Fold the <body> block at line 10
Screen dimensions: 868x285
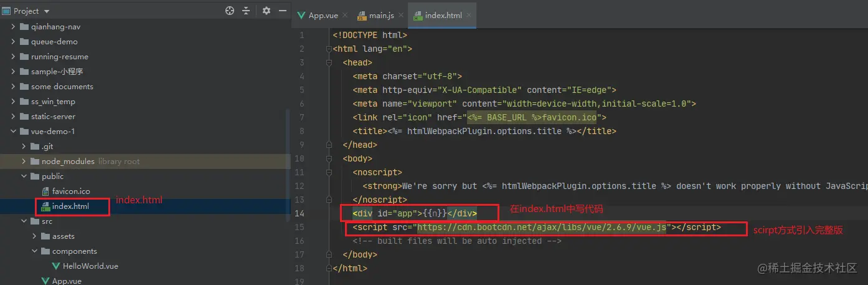(328, 158)
